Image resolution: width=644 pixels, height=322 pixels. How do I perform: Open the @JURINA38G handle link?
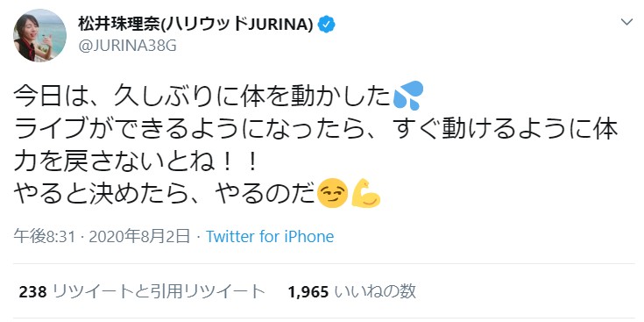[127, 46]
